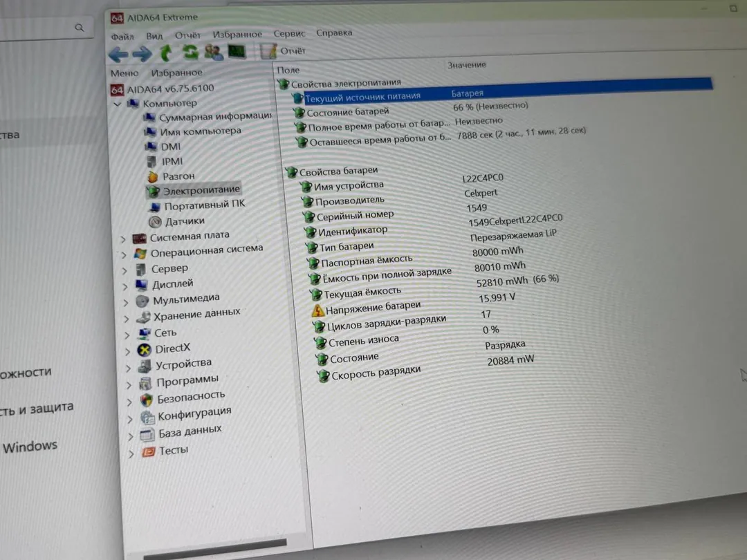
Task: Select AIDA64 v6.75.6100 root node
Action: pos(163,88)
